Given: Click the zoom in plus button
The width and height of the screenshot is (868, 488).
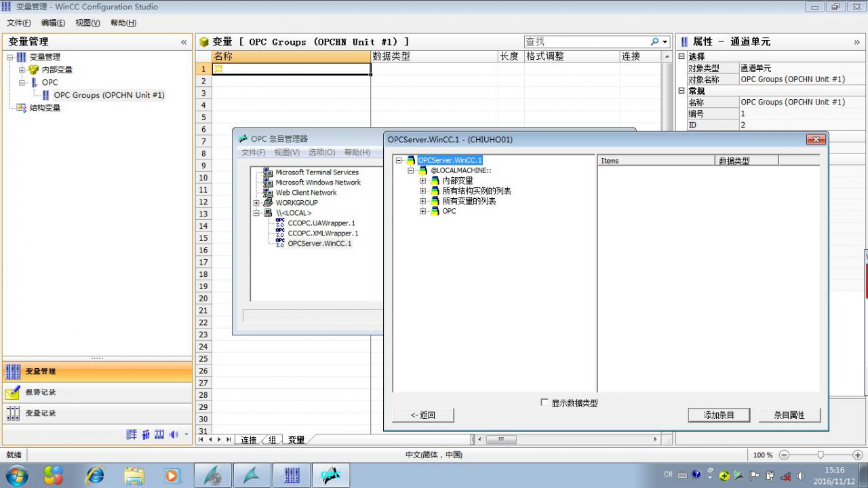Looking at the screenshot, I should [858, 455].
